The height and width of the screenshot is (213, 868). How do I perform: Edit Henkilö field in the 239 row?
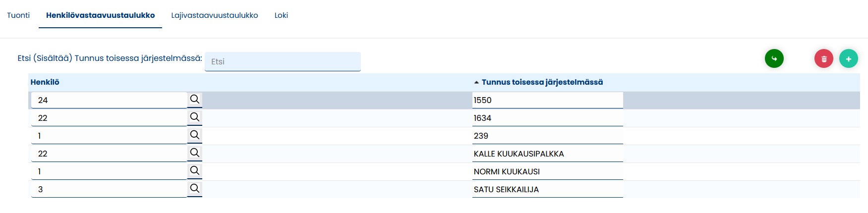coord(109,136)
